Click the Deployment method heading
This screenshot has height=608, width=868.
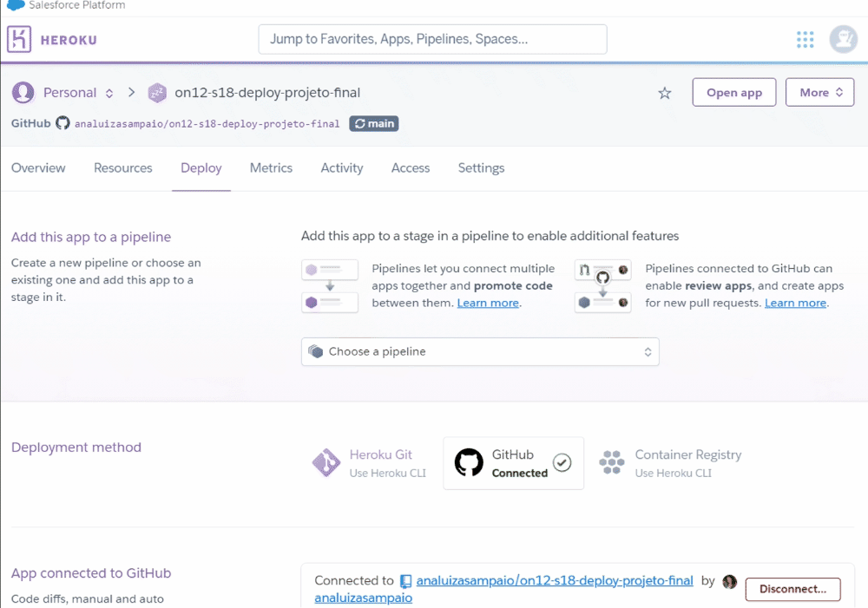[76, 447]
